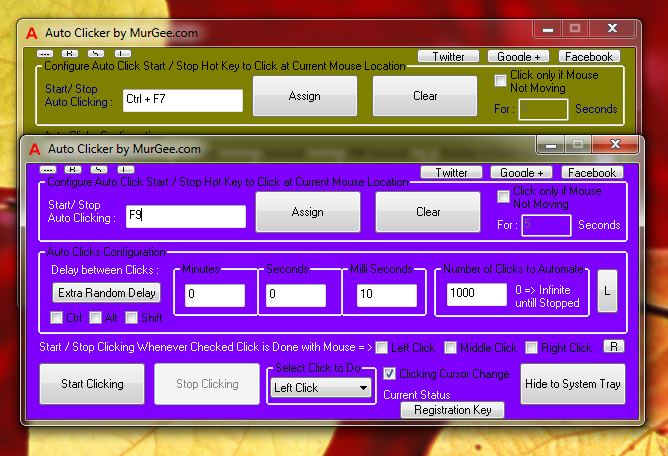Click the hotkey field showing F9
Screen dimensions: 668x456
(x=186, y=216)
